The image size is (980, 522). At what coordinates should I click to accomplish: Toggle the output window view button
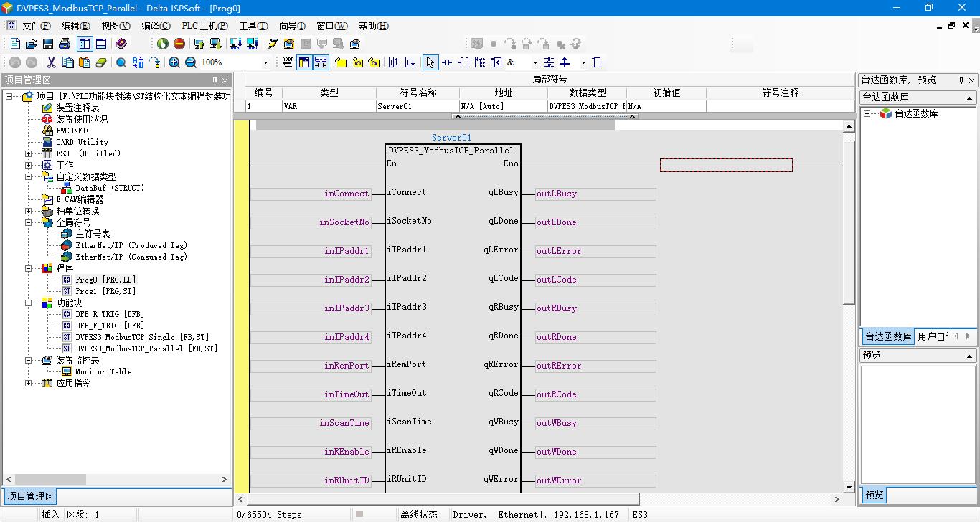101,44
